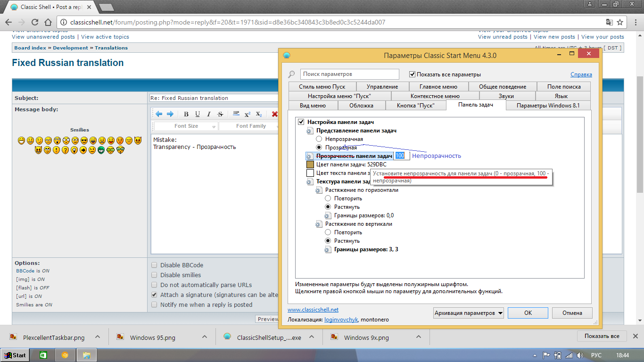Click the Superscript icon in editor toolbar
Viewport: 644px width, 362px height.
(x=247, y=114)
